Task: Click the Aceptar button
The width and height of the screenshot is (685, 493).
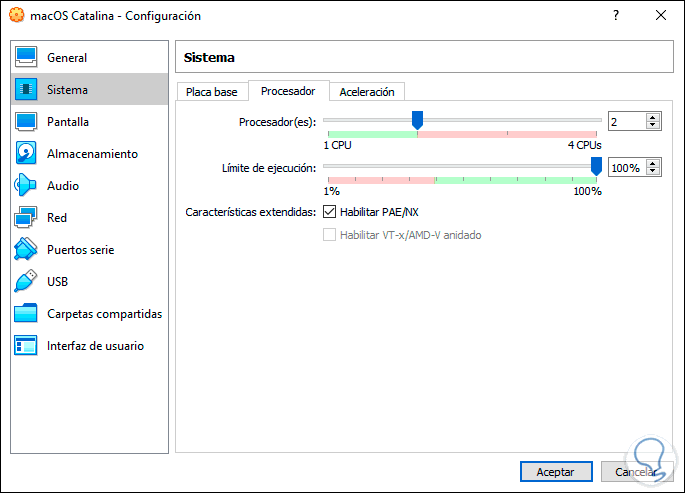Action: pos(556,472)
